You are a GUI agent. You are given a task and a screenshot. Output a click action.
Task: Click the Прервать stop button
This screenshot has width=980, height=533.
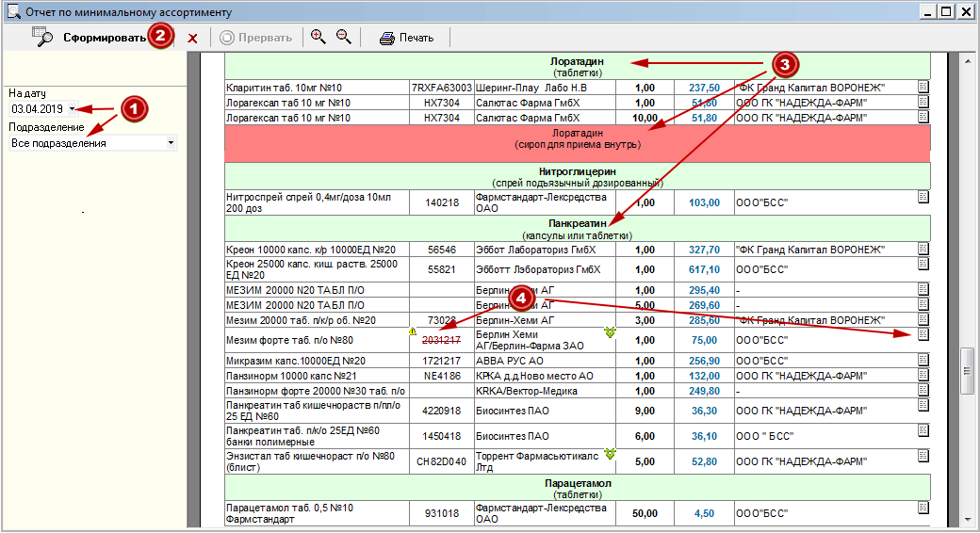256,38
